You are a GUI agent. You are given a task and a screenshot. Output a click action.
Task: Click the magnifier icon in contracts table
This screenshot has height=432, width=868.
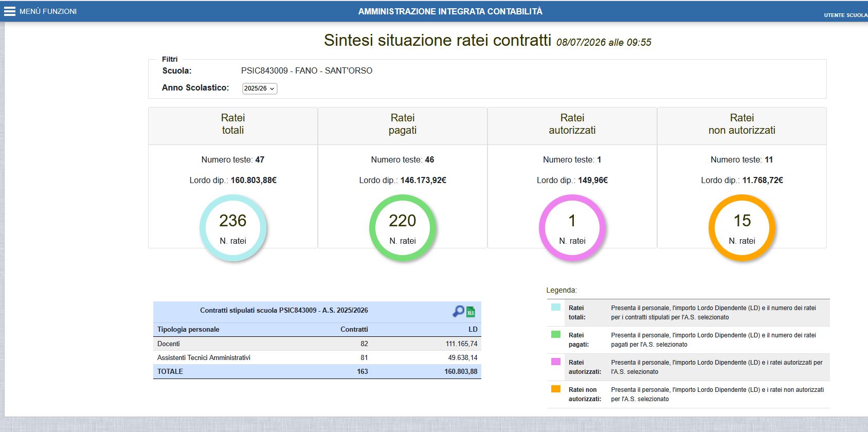458,311
